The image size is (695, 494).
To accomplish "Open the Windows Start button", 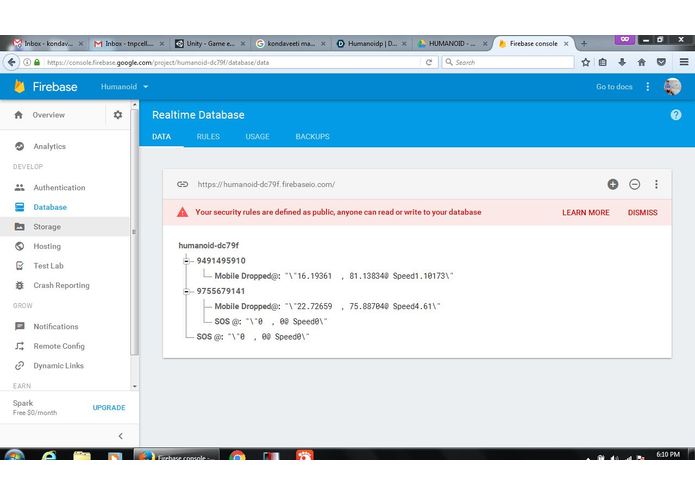I will (x=14, y=455).
